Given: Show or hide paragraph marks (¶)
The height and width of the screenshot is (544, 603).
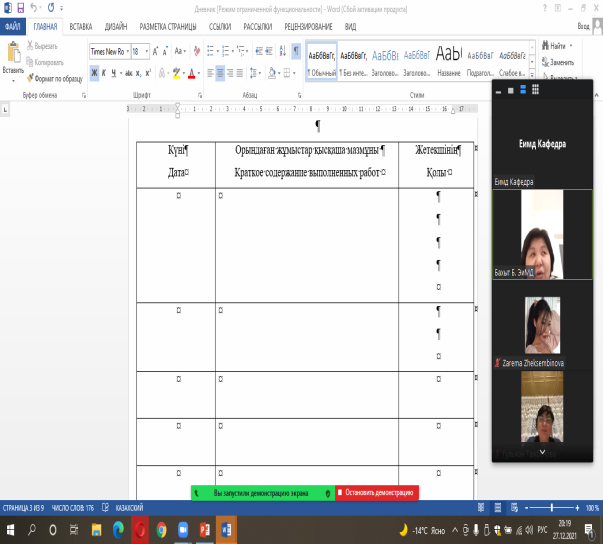Looking at the screenshot, I should coord(295,50).
